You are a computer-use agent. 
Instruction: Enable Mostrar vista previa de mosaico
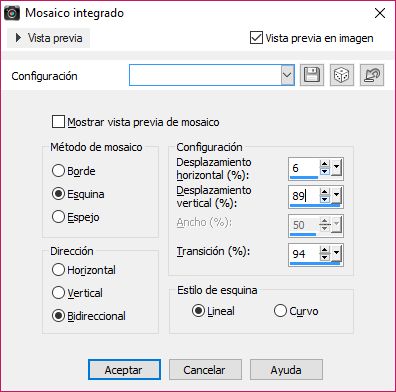(x=58, y=122)
